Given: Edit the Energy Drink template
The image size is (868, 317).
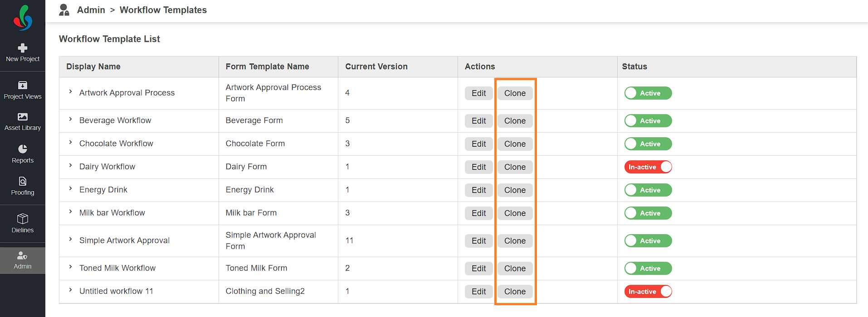Looking at the screenshot, I should pos(478,190).
